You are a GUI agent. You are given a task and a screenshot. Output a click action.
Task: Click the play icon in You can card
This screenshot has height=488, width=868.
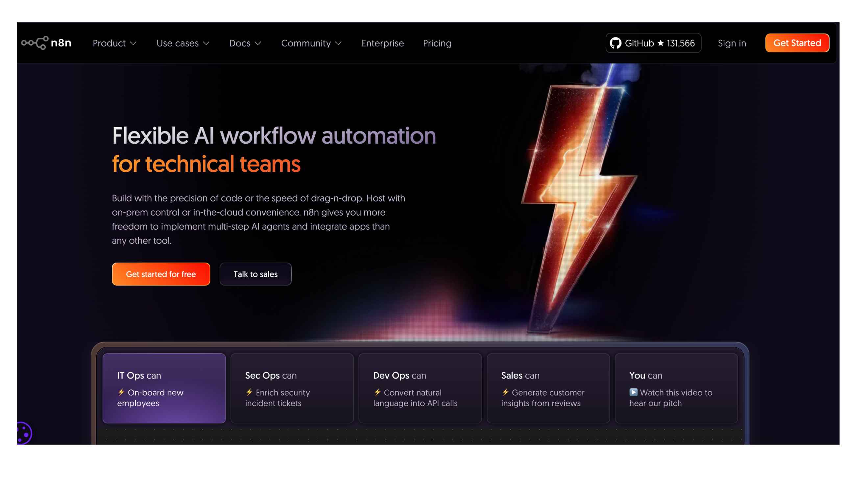[634, 392]
